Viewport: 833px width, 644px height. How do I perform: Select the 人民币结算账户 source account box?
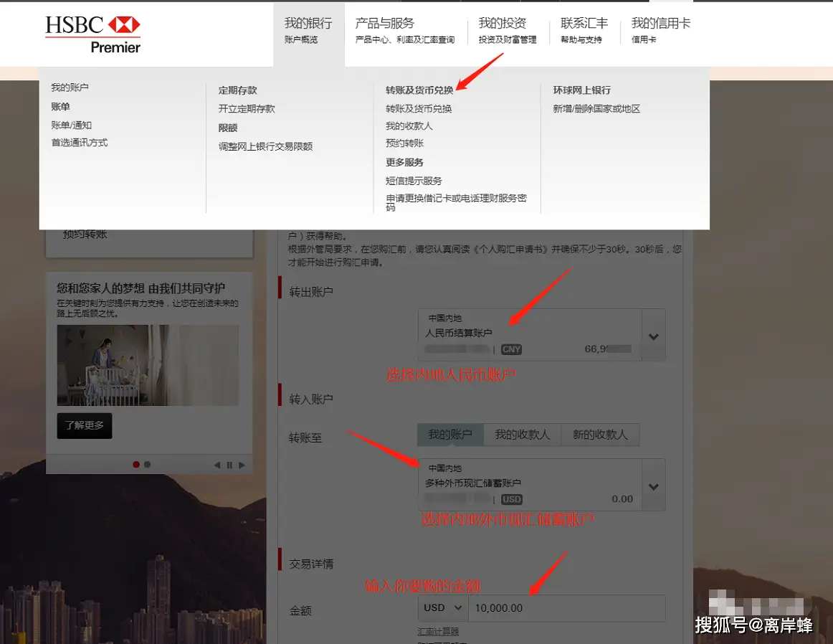(530, 335)
